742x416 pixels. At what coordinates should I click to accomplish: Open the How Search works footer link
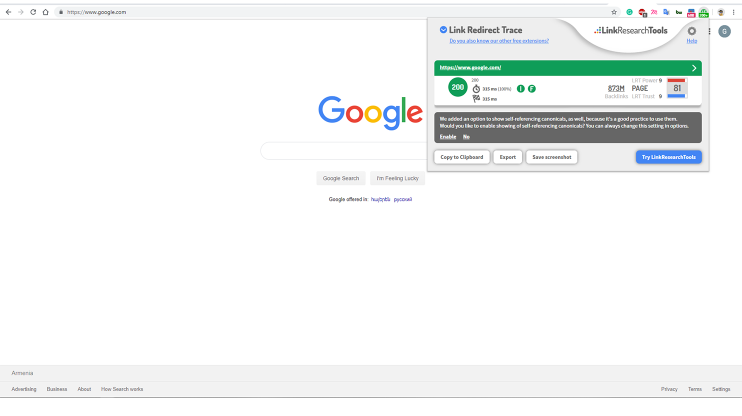coord(122,389)
